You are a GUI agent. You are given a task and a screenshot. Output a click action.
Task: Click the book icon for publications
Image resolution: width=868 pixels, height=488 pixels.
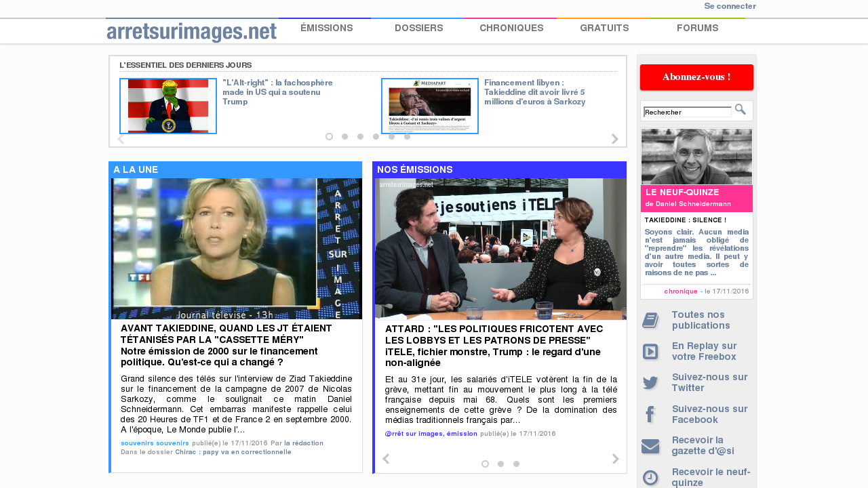(x=650, y=321)
